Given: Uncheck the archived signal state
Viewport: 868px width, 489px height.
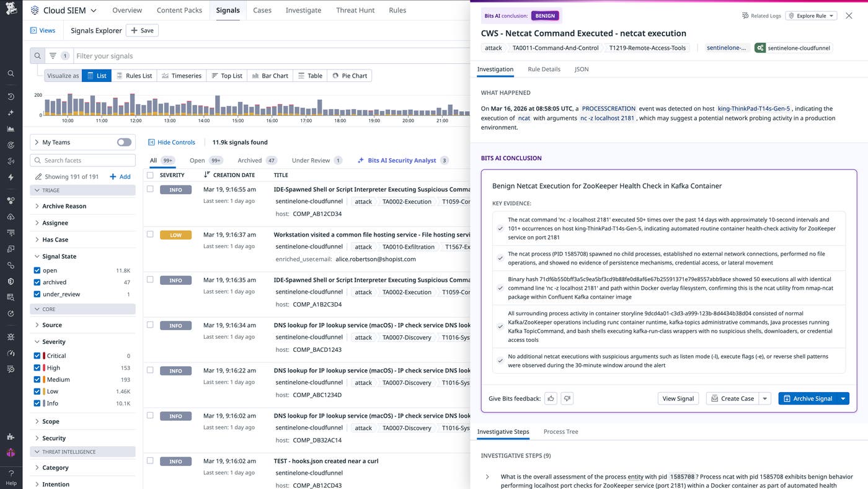Looking at the screenshot, I should pyautogui.click(x=35, y=281).
